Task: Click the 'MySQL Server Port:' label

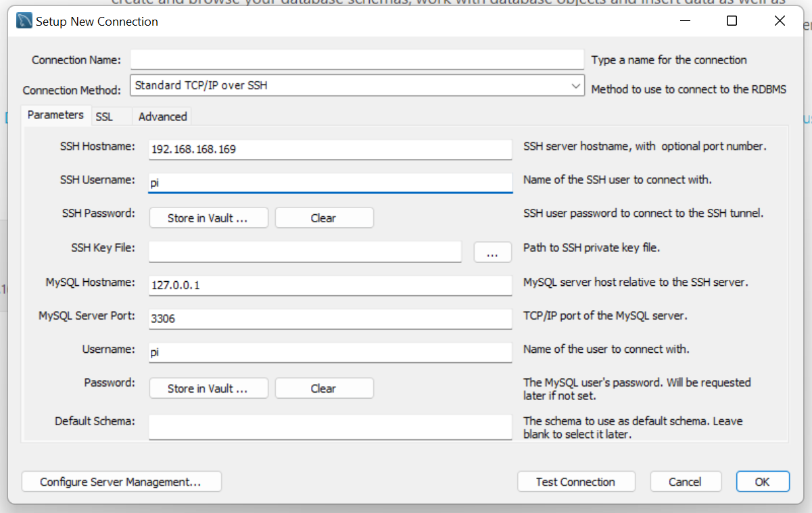Action: point(87,316)
